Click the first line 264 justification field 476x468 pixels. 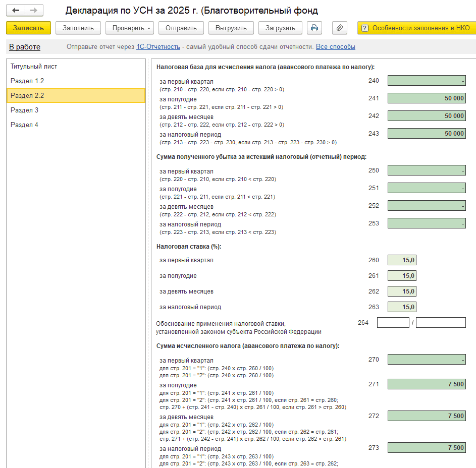393,323
